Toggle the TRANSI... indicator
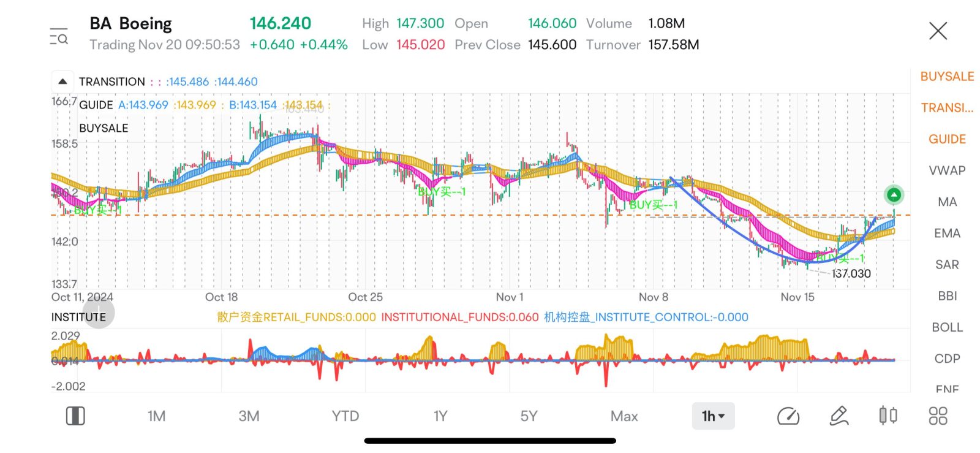 (x=947, y=108)
